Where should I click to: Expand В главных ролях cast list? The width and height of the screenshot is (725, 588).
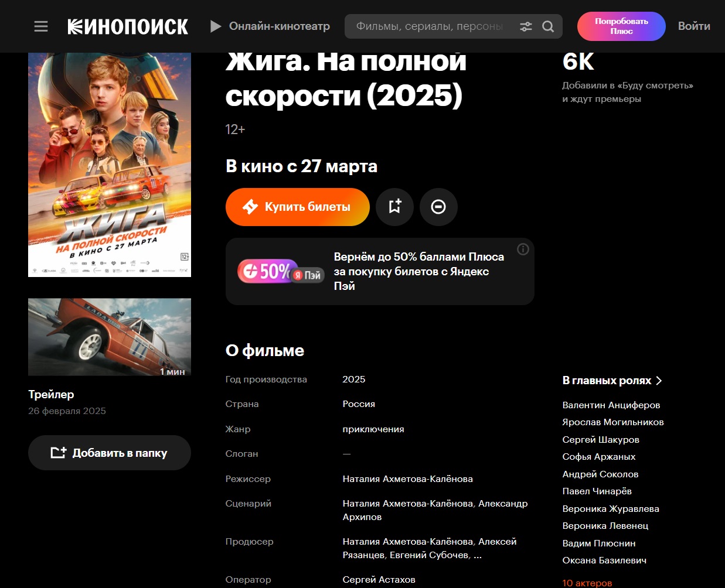(x=612, y=381)
